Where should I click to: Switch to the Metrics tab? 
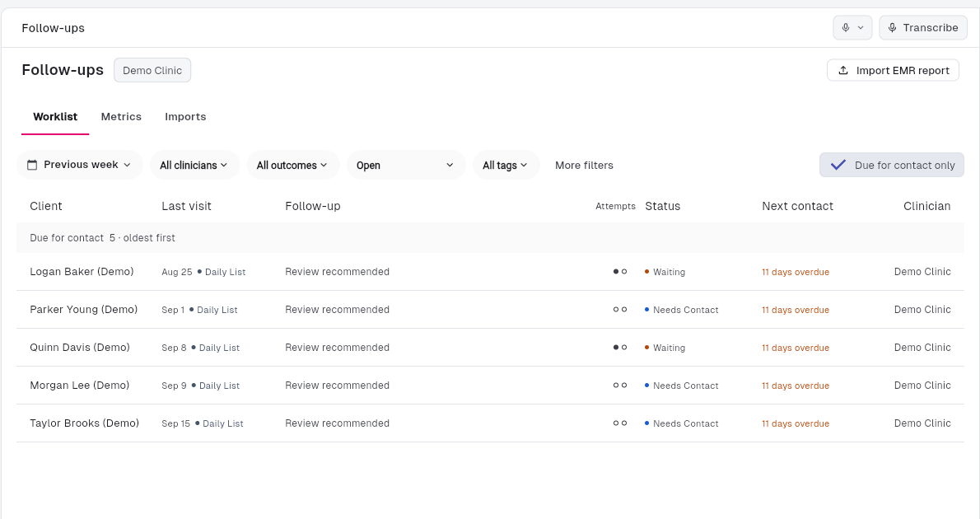121,117
